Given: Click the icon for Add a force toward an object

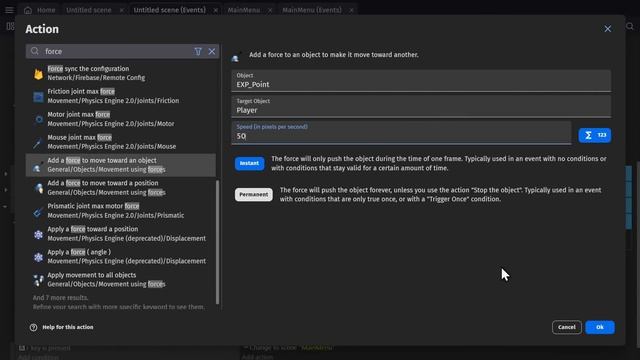Looking at the screenshot, I should (x=38, y=166).
